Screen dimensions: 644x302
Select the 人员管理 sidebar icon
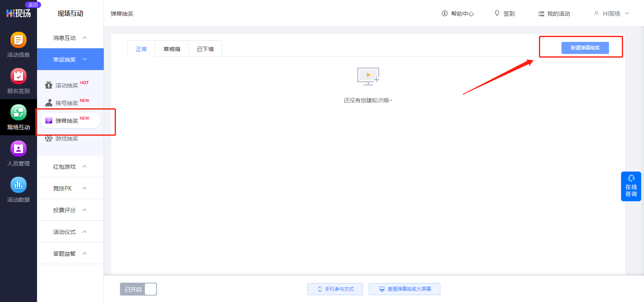(x=18, y=149)
